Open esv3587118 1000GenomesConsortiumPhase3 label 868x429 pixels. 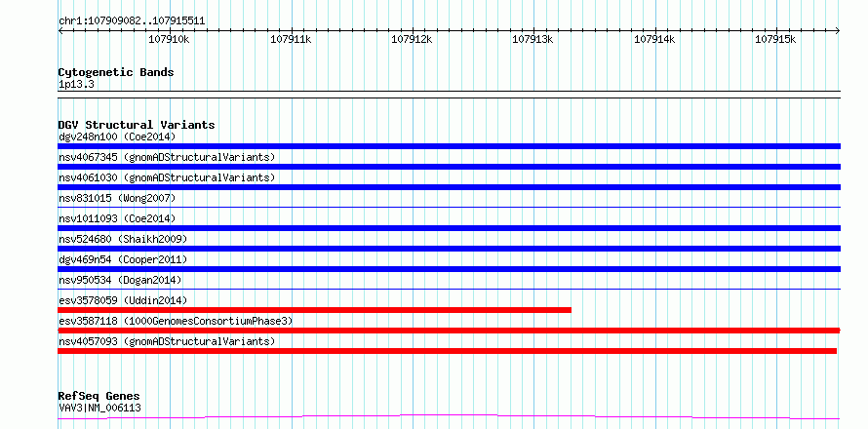pos(176,321)
